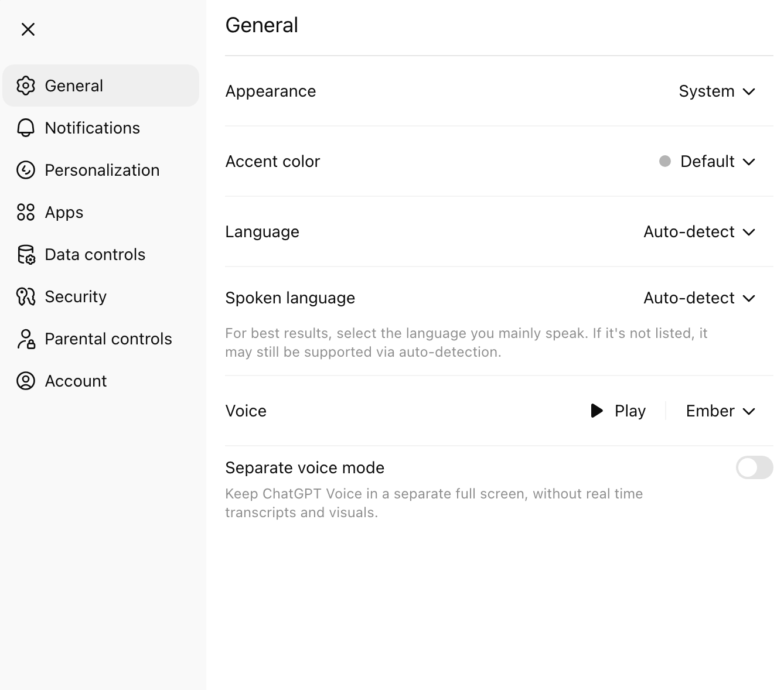Play the Ember voice preview
This screenshot has height=690, width=784.
click(618, 411)
